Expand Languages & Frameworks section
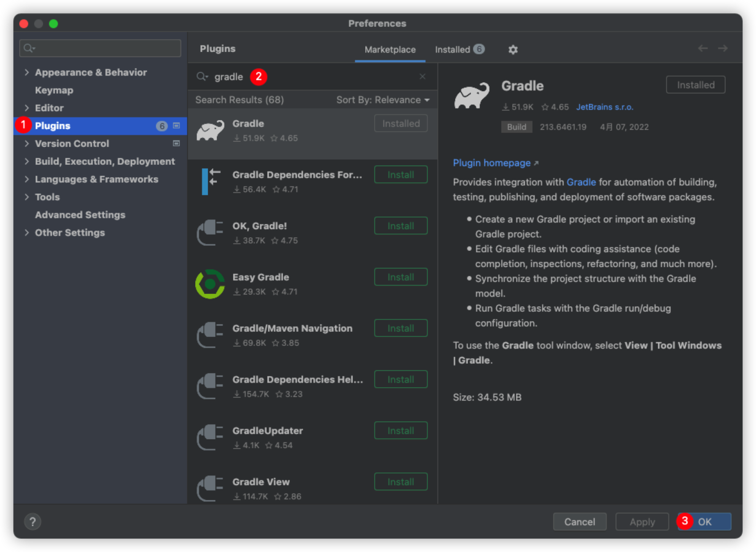 tap(26, 179)
